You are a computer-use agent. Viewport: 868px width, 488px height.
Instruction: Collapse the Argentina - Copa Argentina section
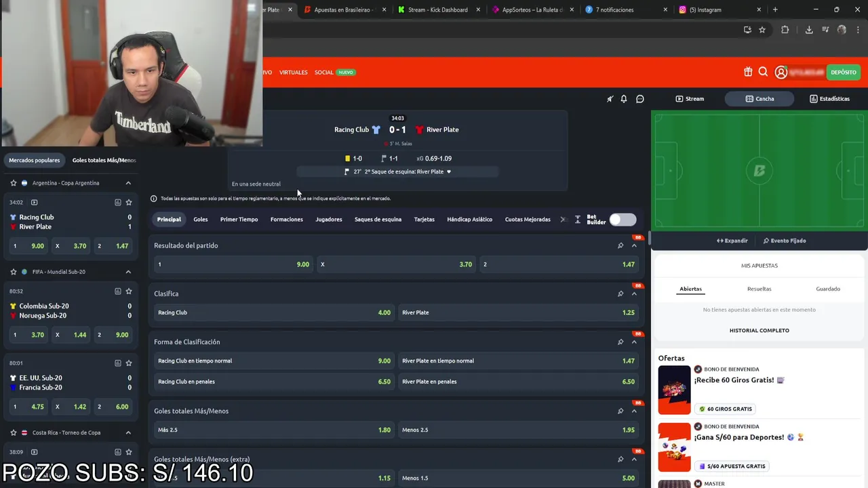click(128, 183)
